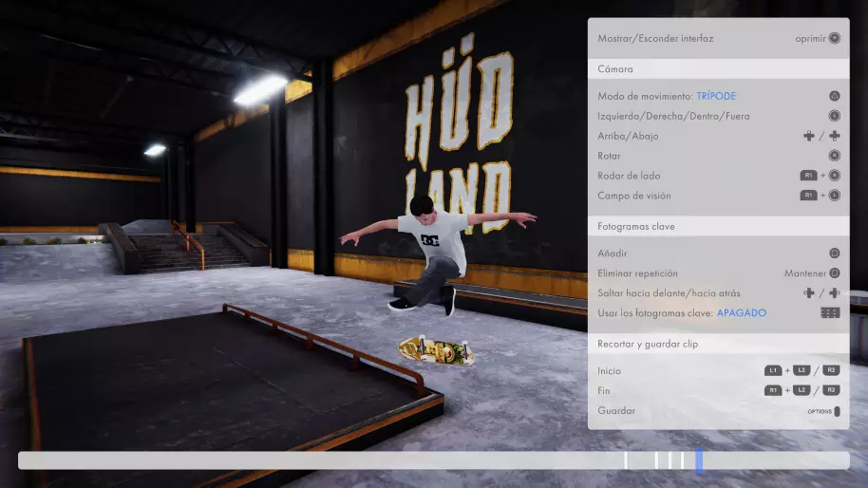Click the "Rodar de lado" label
Viewport: 868px width, 488px height.
tap(629, 176)
